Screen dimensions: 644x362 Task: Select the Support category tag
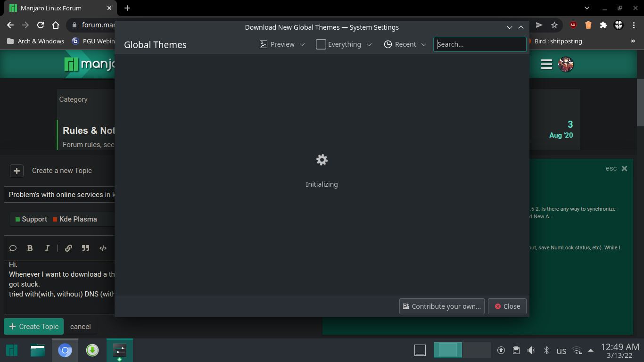(31, 219)
